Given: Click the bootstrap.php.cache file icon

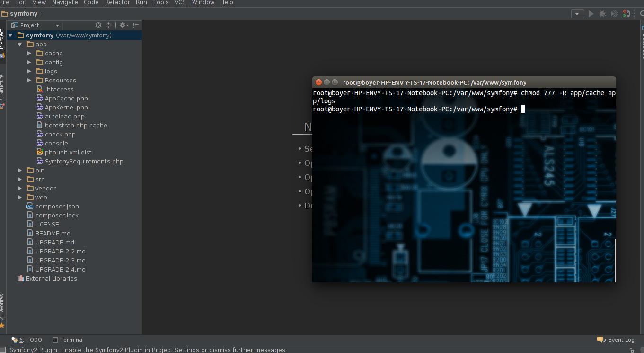Looking at the screenshot, I should tap(40, 125).
